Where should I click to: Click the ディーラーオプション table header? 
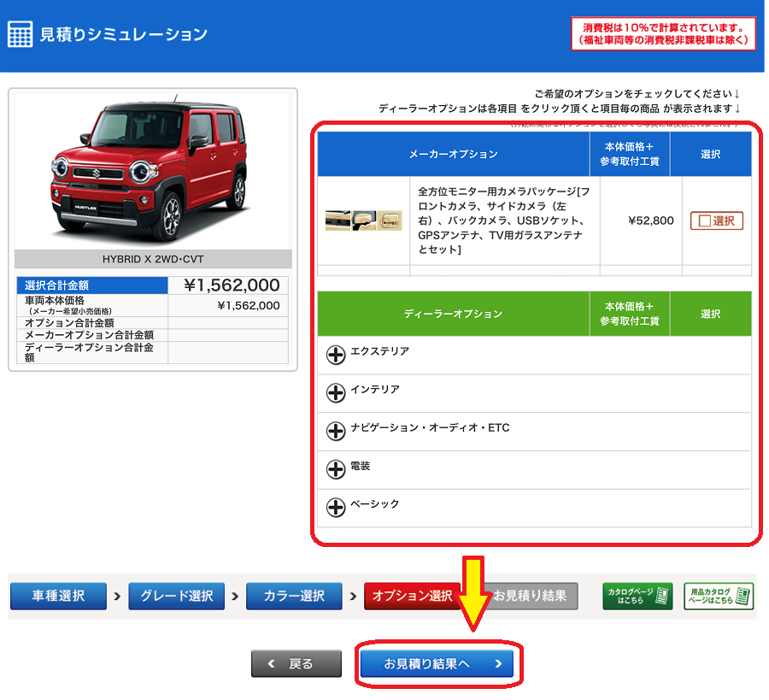click(453, 314)
